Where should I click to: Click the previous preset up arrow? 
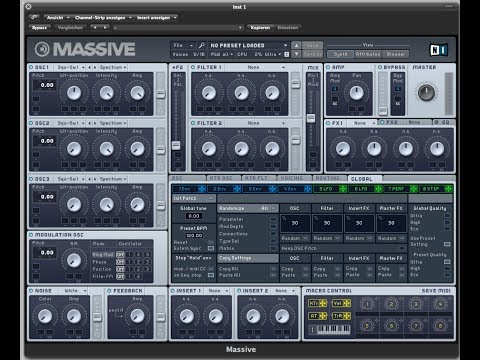296,45
